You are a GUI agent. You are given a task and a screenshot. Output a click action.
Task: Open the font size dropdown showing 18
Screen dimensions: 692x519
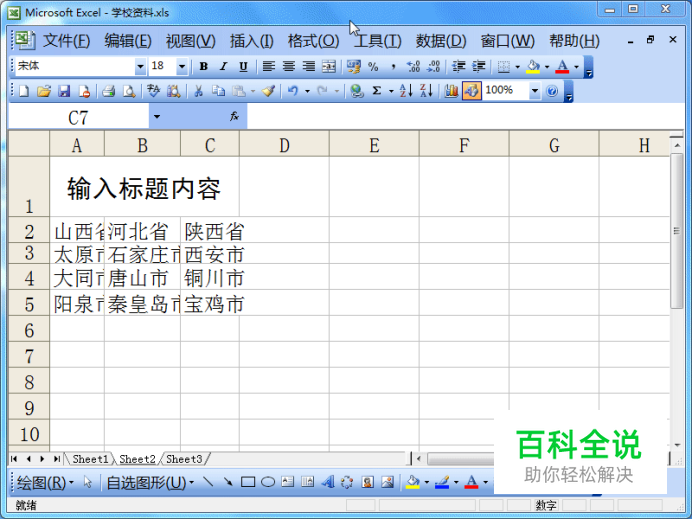(182, 67)
